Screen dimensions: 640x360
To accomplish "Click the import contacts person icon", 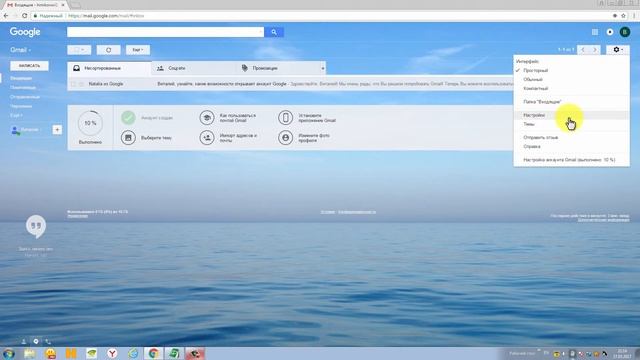I will tap(207, 138).
